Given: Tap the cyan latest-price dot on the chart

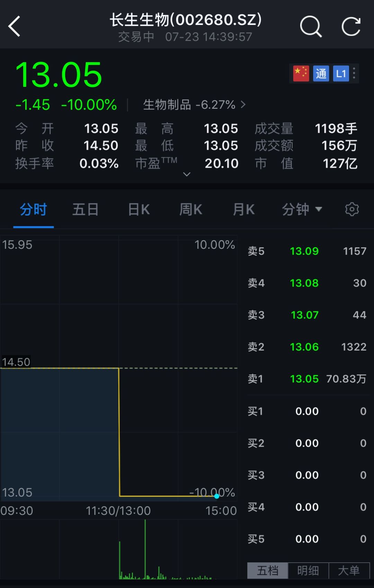Looking at the screenshot, I should coord(217,496).
